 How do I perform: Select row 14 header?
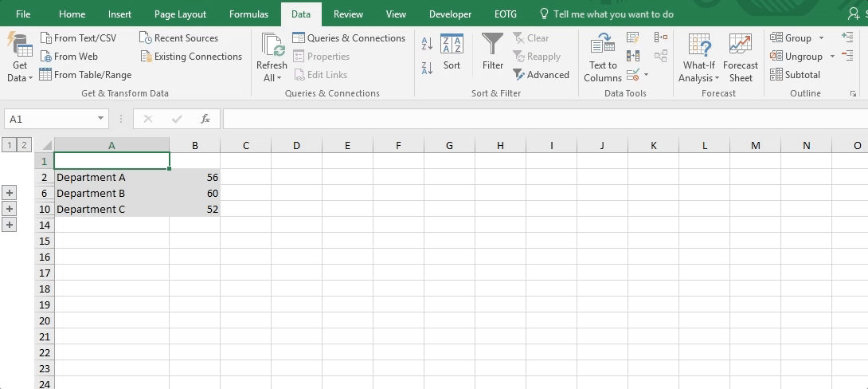(x=45, y=225)
